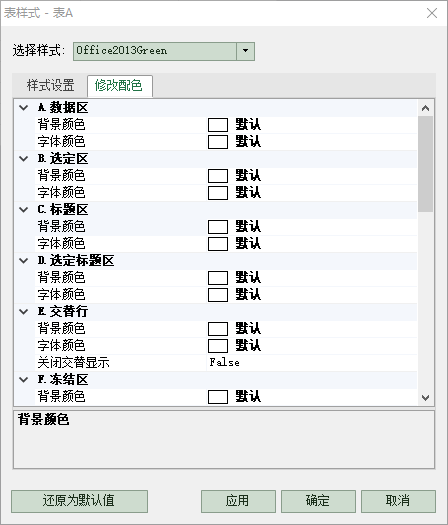Collapse the D. 选定标题区 section chevron

tap(23, 260)
